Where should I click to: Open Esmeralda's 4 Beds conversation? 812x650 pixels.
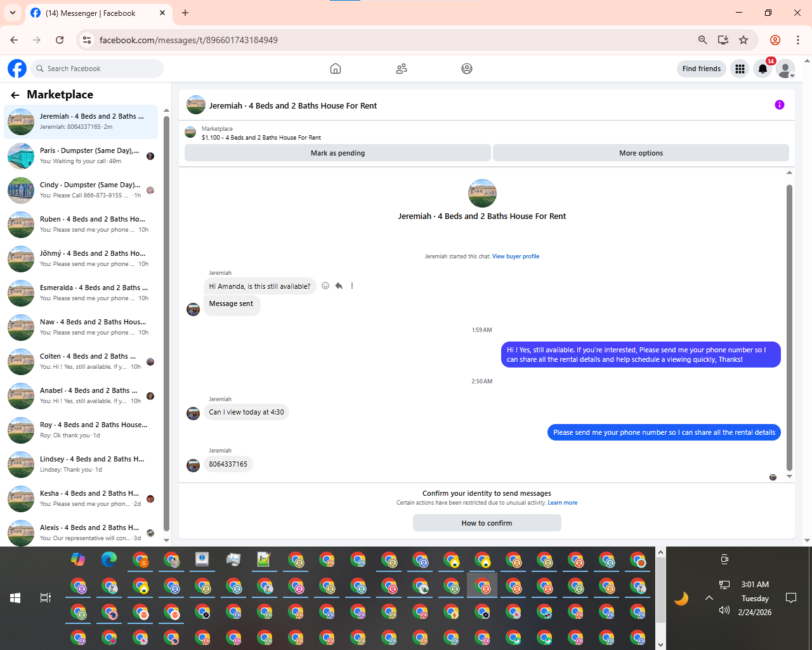coord(81,293)
